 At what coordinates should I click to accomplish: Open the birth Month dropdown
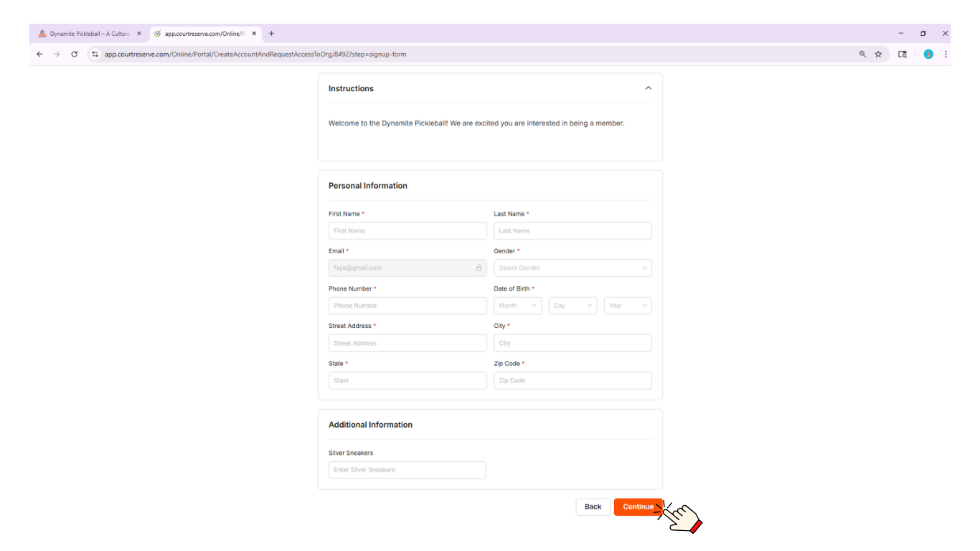(517, 306)
